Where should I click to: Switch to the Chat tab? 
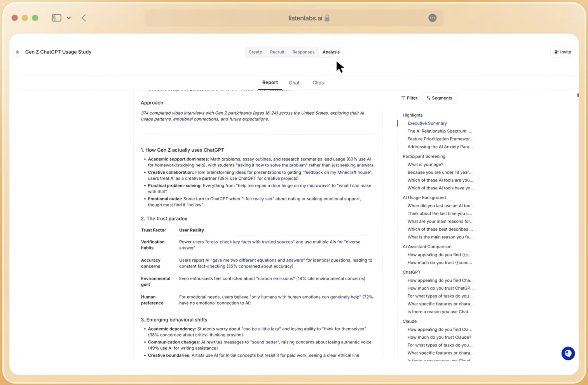[294, 83]
